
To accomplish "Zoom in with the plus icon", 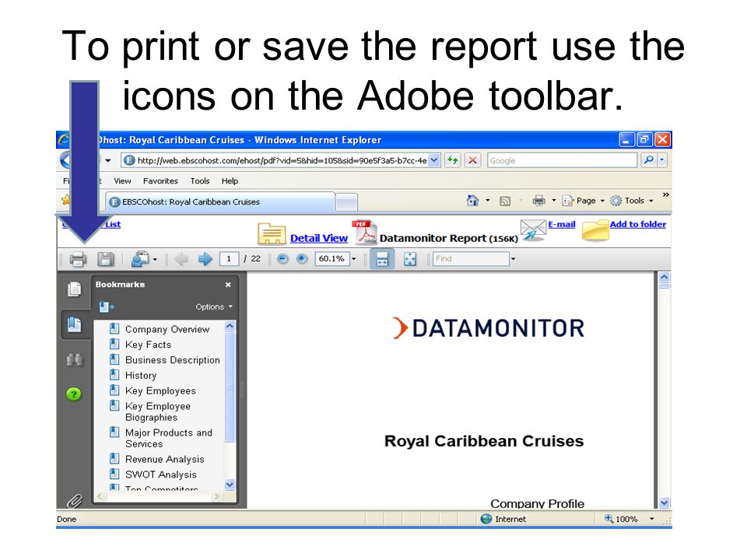I will (302, 258).
